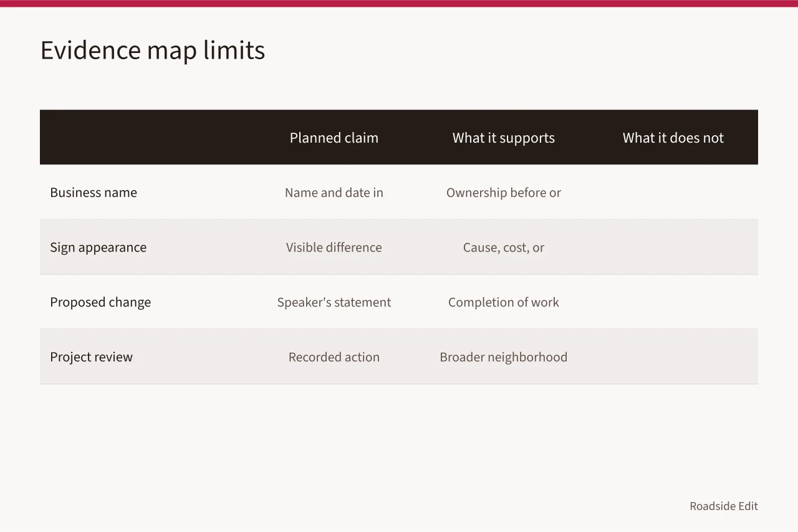This screenshot has width=798, height=532.
Task: Click the 'Planned claim' column header
Action: [x=334, y=138]
